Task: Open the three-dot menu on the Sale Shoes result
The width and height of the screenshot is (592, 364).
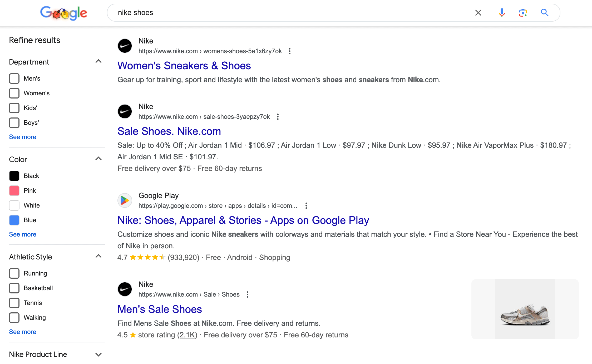Action: click(x=278, y=116)
